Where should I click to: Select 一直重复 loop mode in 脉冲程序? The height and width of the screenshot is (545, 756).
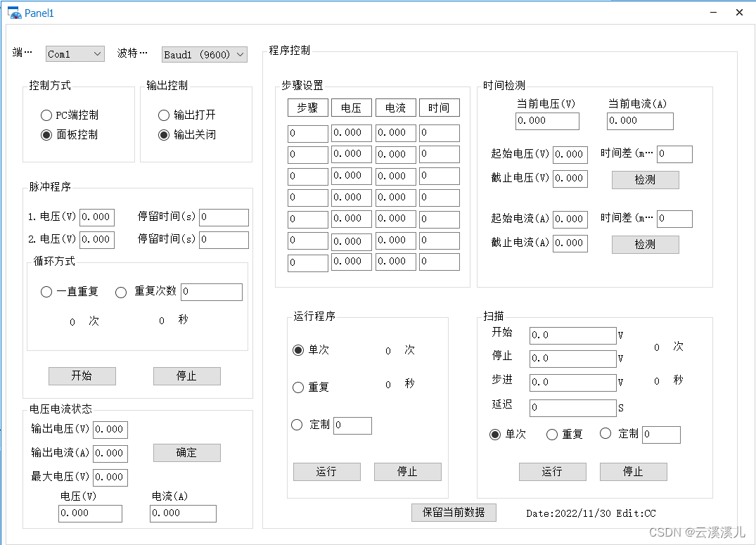(46, 292)
